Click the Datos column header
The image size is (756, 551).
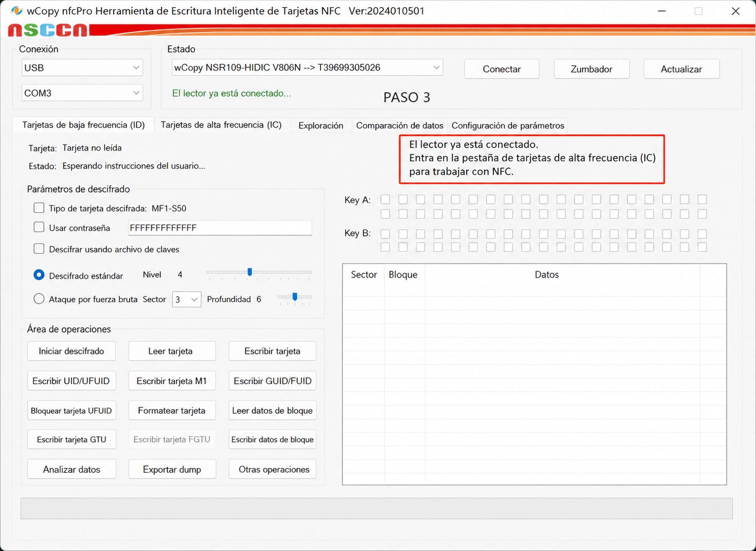[x=547, y=275]
